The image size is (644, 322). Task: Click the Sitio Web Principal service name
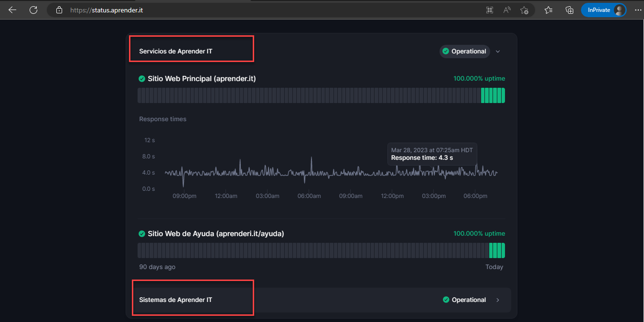coord(202,79)
